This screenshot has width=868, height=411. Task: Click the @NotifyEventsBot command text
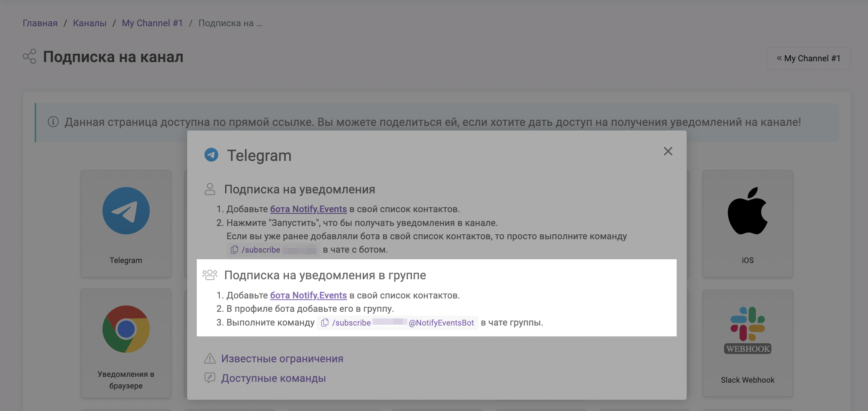441,323
